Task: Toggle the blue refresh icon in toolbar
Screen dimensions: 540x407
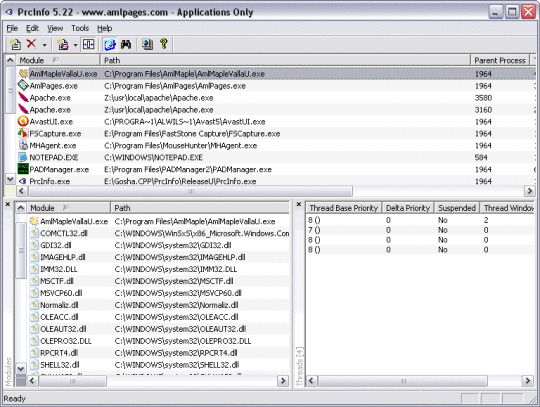Action: click(x=110, y=44)
